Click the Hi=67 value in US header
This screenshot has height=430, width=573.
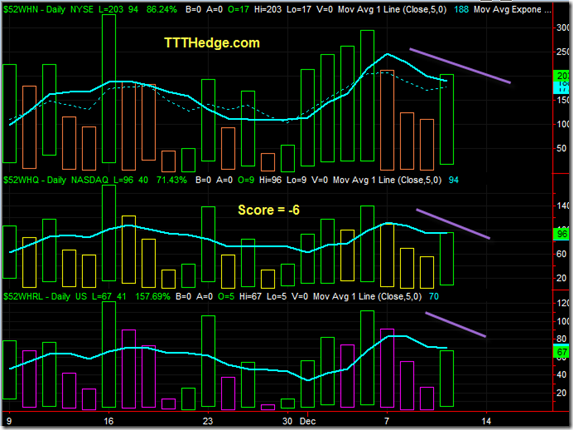pyautogui.click(x=250, y=296)
